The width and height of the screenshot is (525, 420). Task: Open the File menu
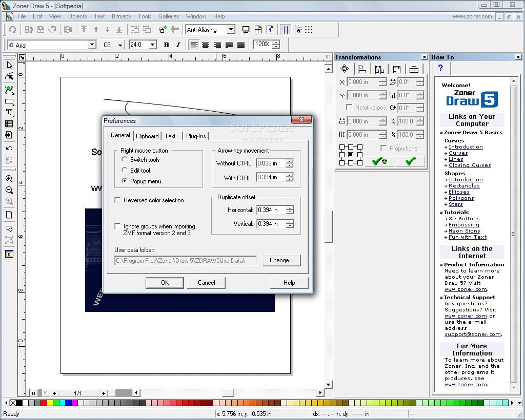(x=22, y=16)
